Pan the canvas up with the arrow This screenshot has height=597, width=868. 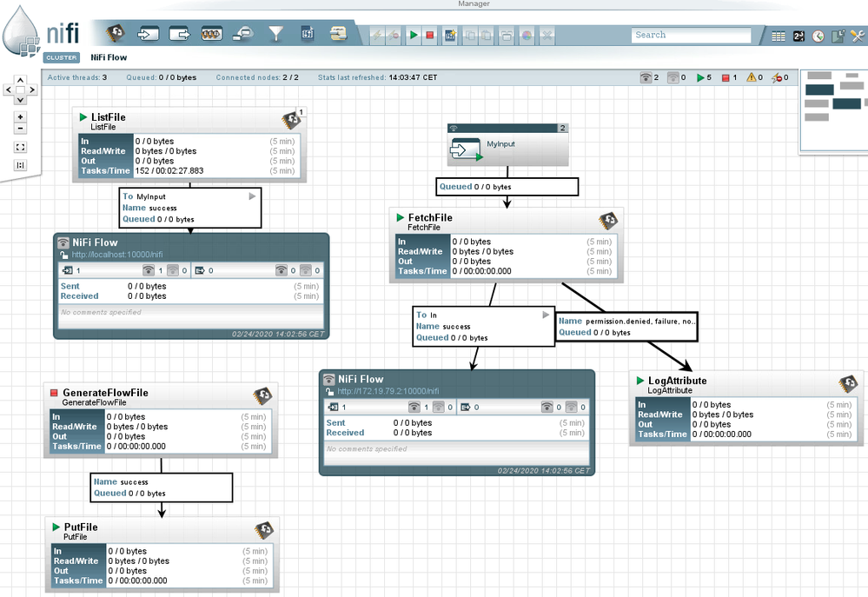(21, 80)
